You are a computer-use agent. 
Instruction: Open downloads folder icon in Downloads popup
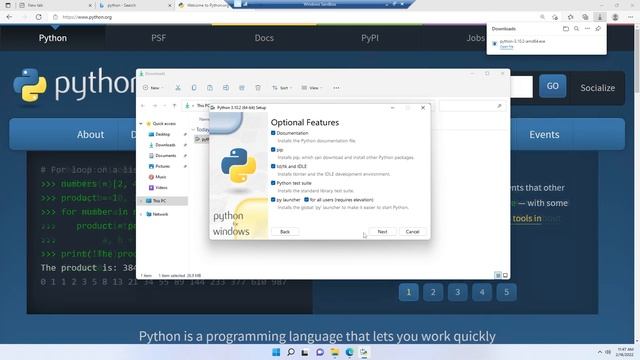566,29
